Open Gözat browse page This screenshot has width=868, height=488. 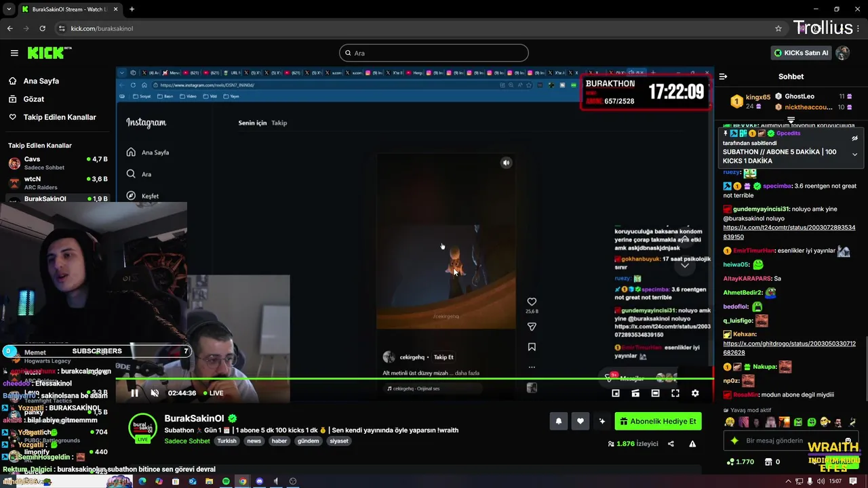point(34,99)
